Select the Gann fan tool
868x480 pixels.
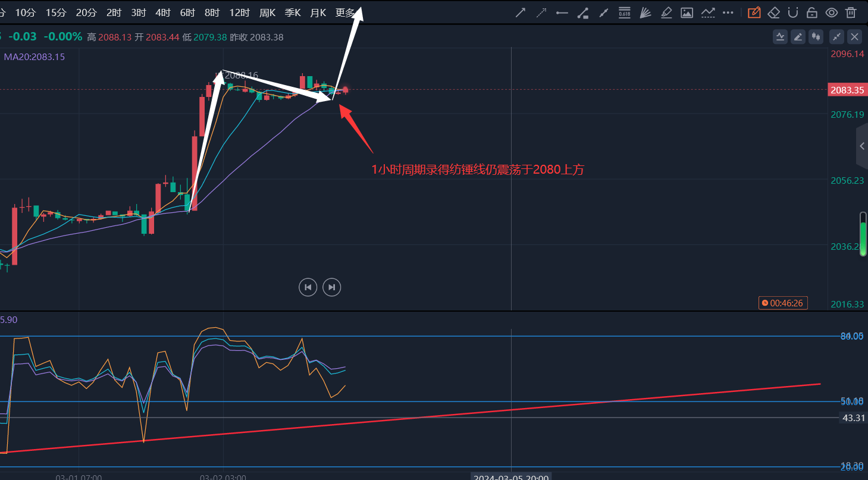pos(645,12)
